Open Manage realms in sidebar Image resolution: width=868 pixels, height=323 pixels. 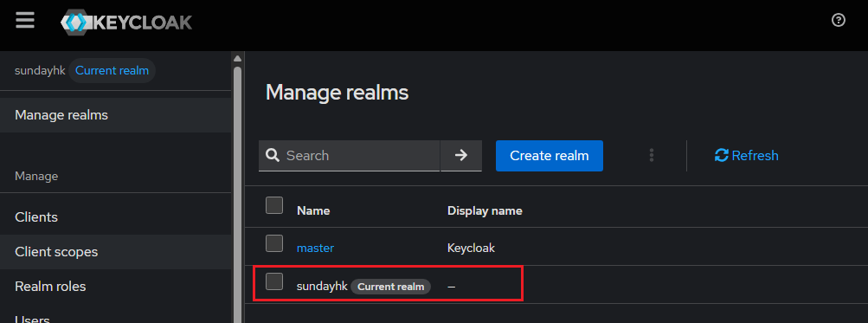click(115, 115)
